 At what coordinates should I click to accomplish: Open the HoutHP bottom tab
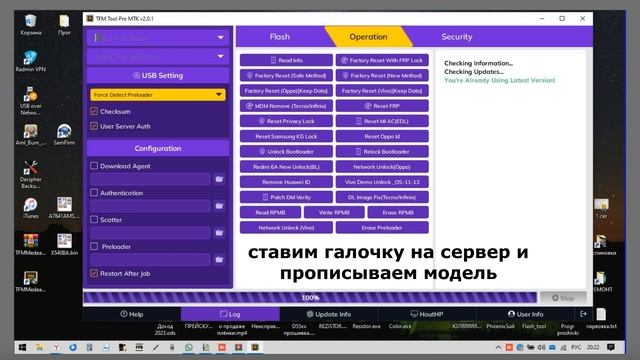(x=427, y=314)
